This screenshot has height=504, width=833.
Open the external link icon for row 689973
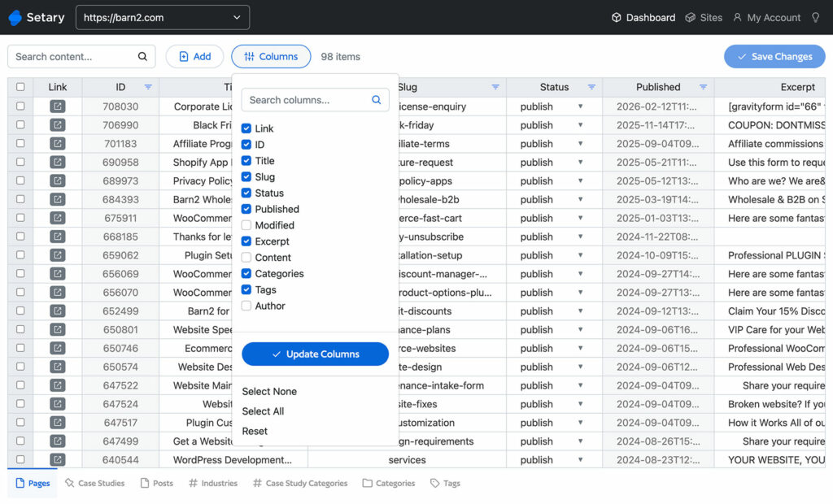pyautogui.click(x=58, y=180)
